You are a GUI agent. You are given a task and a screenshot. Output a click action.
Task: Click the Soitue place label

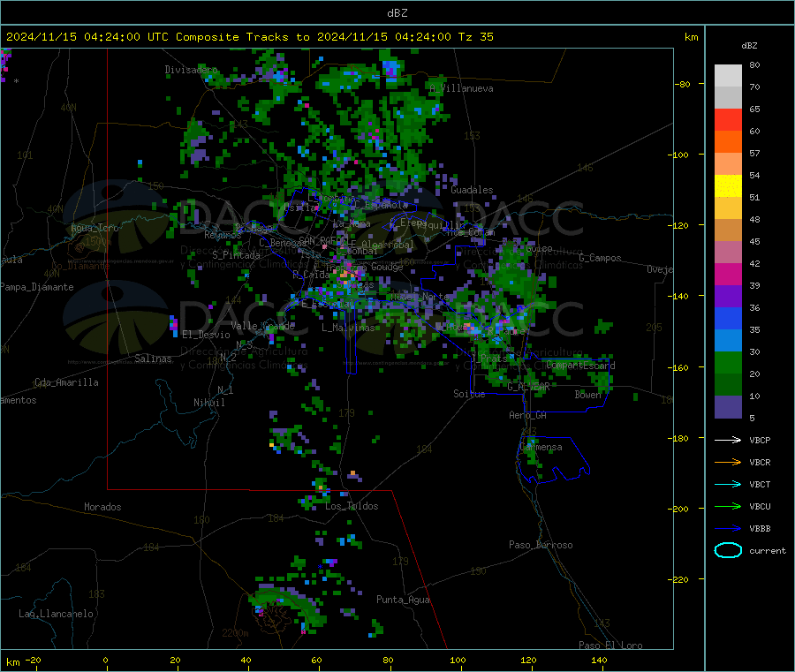tap(469, 394)
